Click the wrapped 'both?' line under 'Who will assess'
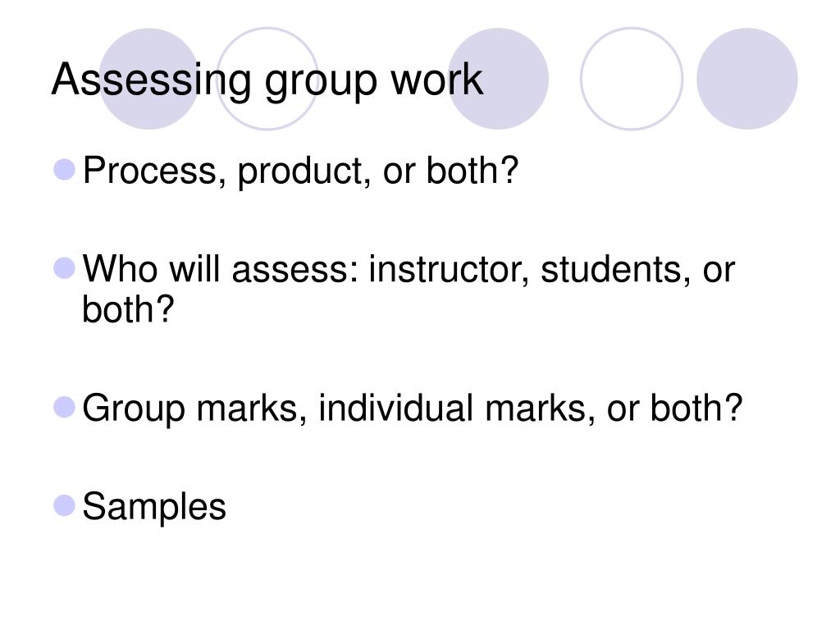This screenshot has height=630, width=840. 128,309
